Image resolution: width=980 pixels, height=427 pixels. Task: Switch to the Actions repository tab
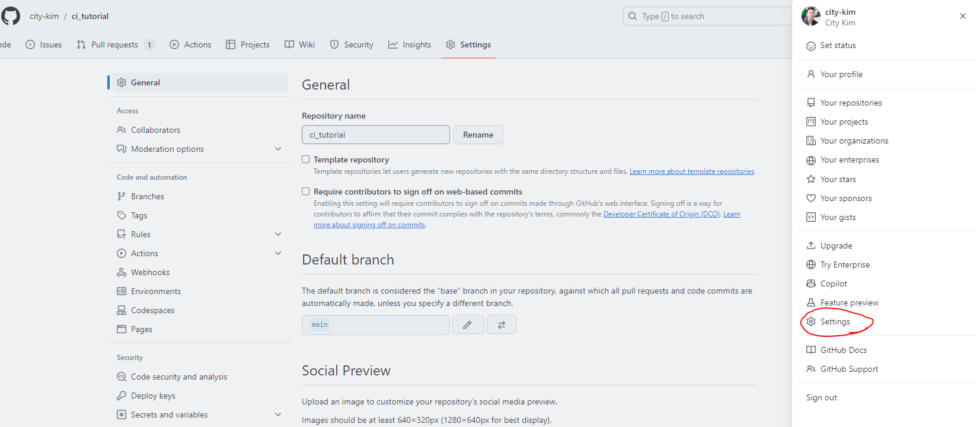[x=190, y=44]
